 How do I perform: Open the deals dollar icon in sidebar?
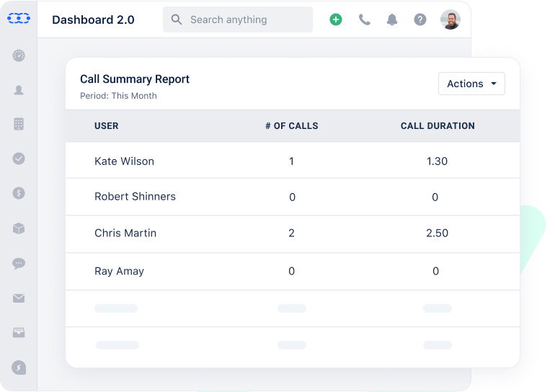coord(19,193)
